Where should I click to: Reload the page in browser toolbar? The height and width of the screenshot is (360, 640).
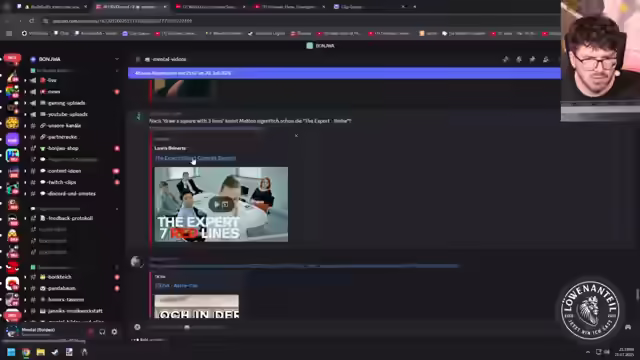point(32,20)
